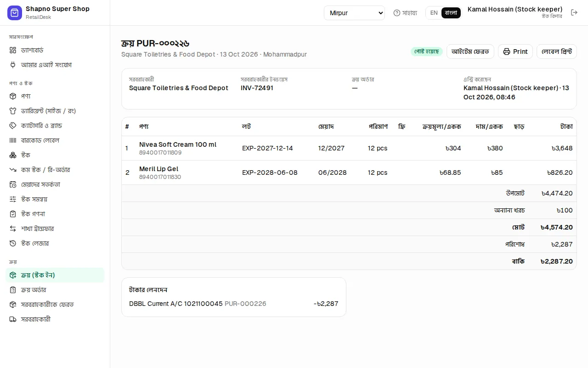Click the help question mark icon
Screen dimensions: 588x368
(397, 13)
